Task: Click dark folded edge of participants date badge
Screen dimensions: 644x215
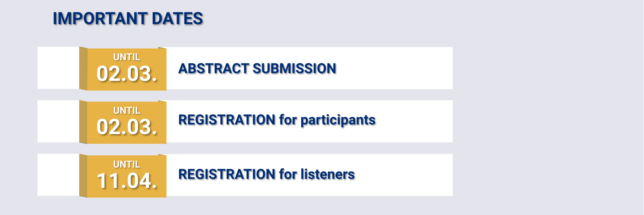Action: tap(83, 122)
